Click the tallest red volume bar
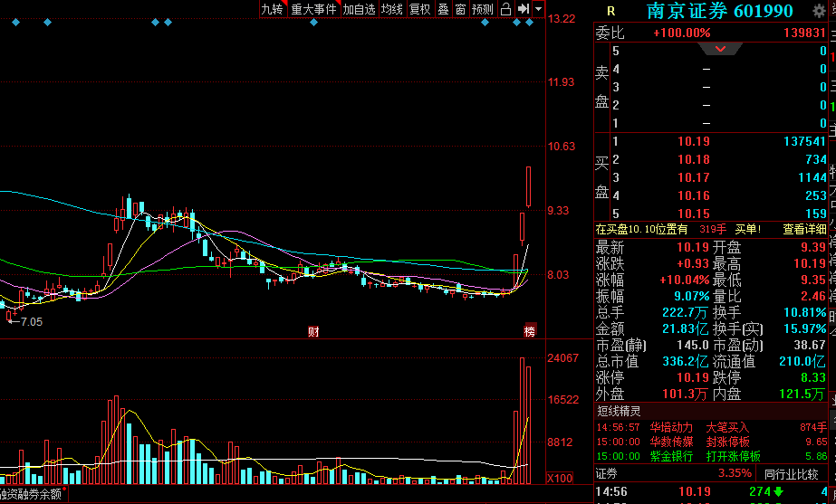Screen dimensions: 836x504 pos(523,421)
